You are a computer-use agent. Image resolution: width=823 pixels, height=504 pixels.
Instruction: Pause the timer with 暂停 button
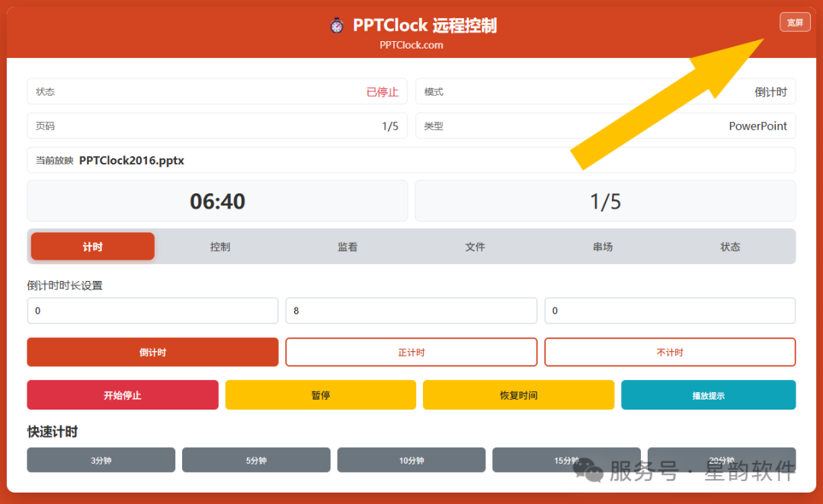[x=321, y=395]
